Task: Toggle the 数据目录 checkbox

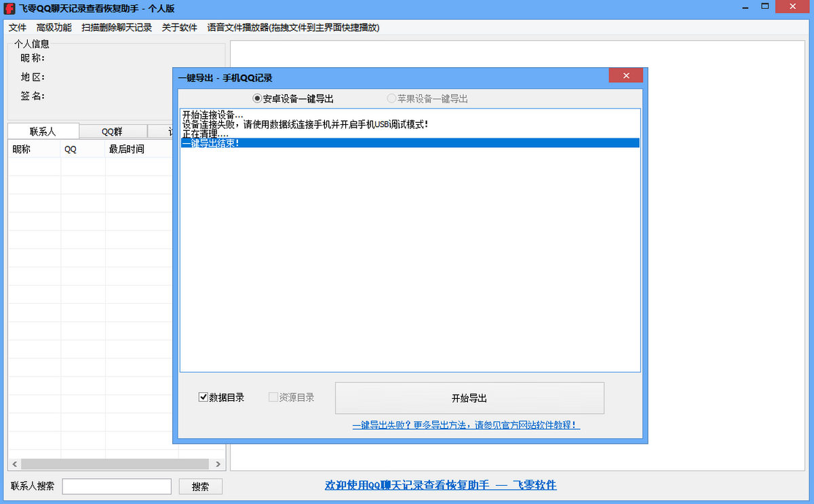Action: point(221,398)
